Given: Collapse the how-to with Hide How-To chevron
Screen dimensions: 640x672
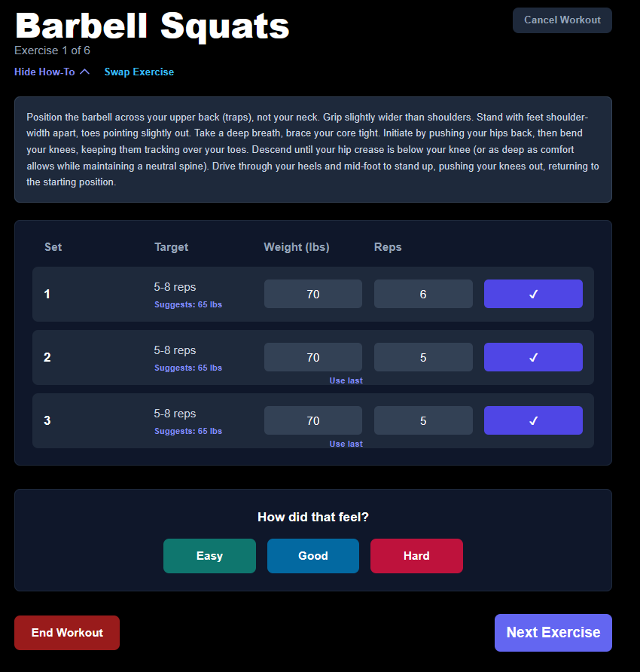Looking at the screenshot, I should (52, 72).
